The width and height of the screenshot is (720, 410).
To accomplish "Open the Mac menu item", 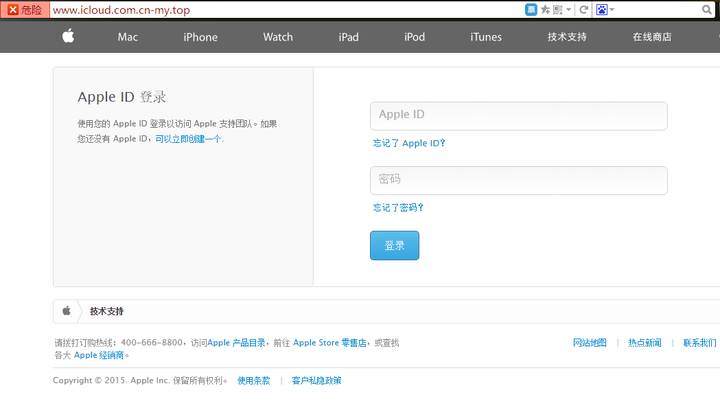I will click(x=128, y=37).
